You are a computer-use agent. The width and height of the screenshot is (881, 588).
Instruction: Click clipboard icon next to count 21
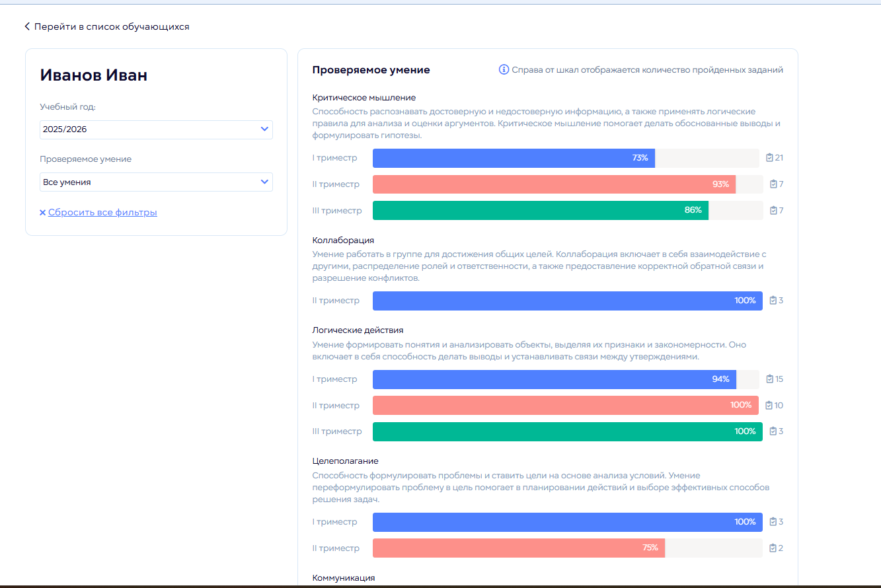point(769,158)
